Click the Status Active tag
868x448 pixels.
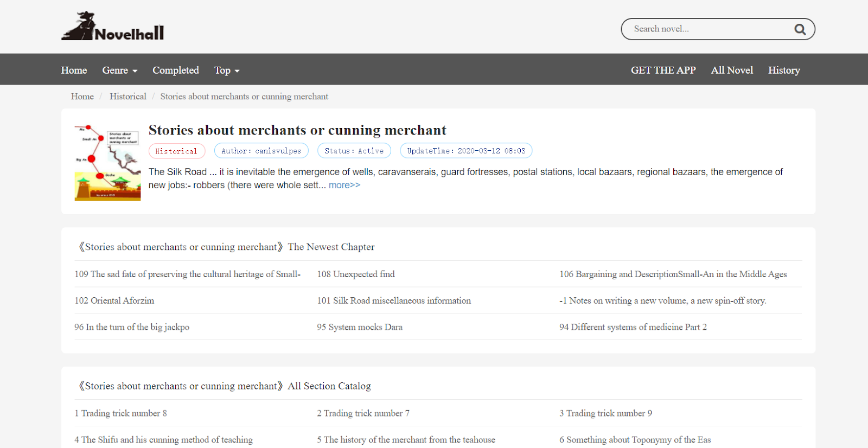tap(354, 151)
